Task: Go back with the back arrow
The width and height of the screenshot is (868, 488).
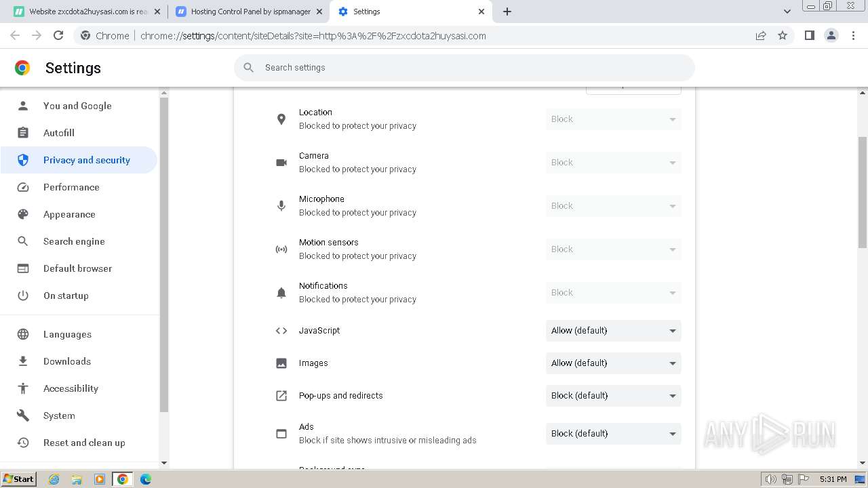Action: click(15, 35)
